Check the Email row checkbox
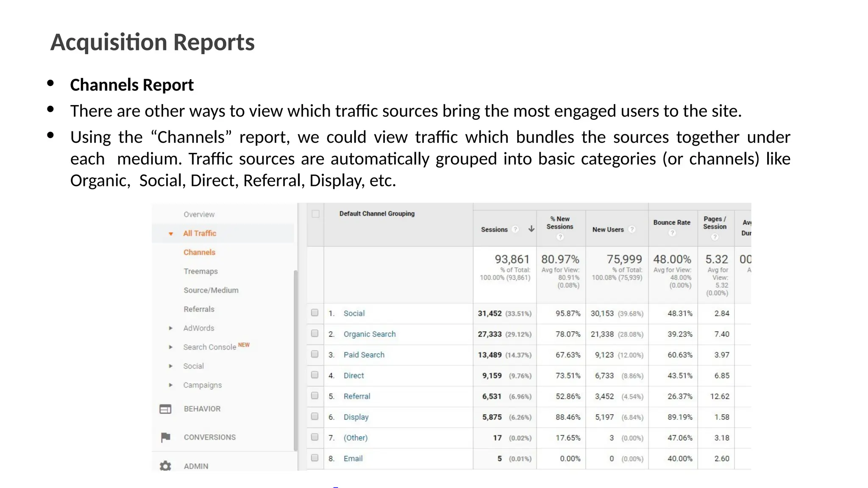868x488 pixels. [x=314, y=458]
